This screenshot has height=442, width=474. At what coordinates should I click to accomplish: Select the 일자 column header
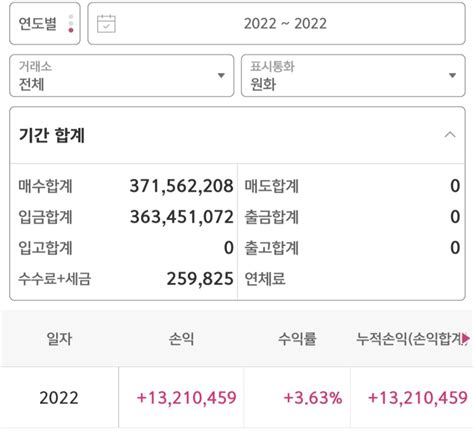click(x=59, y=339)
